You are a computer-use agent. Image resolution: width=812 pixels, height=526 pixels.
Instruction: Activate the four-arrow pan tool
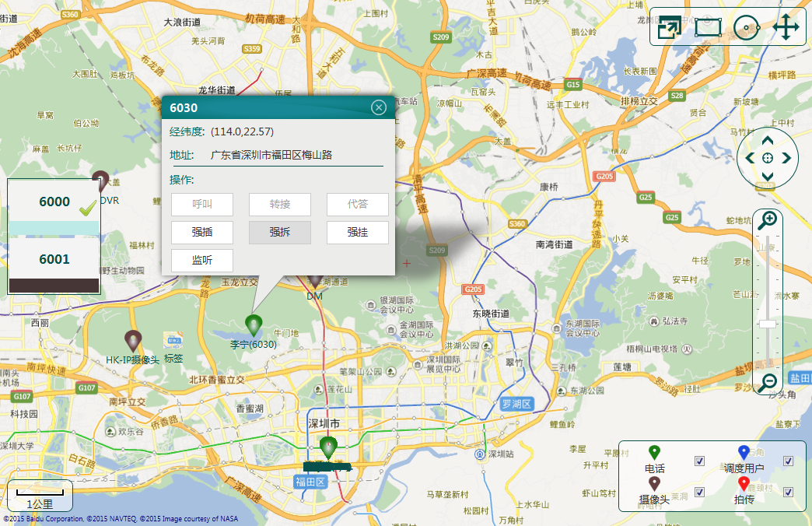pyautogui.click(x=786, y=27)
